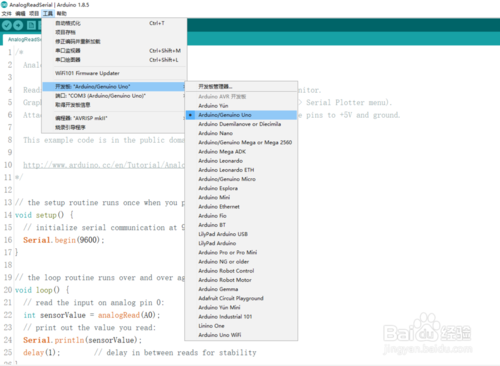Launch WiFi101 Firmware Updater
Screen dimensions: 500x366
[114, 73]
